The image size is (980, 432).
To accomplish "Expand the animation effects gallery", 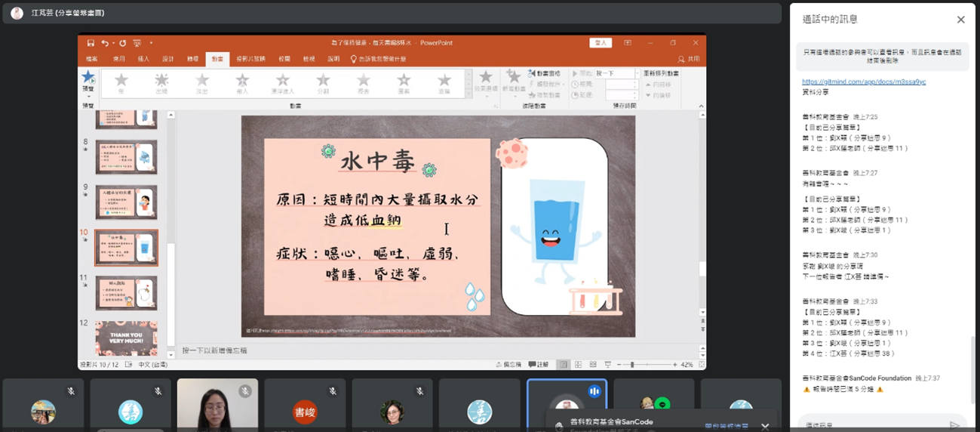I will click(x=468, y=94).
